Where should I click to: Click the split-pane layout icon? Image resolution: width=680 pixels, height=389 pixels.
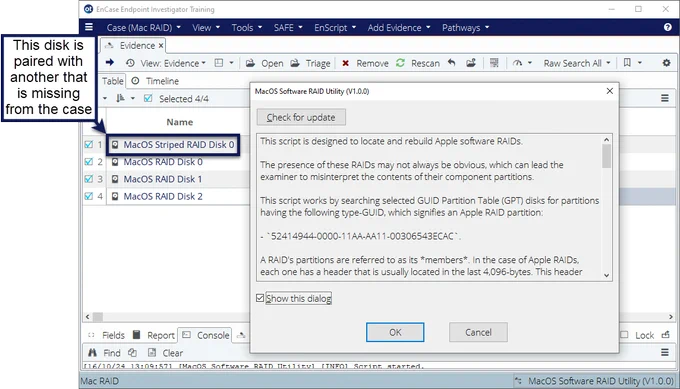coord(219,63)
